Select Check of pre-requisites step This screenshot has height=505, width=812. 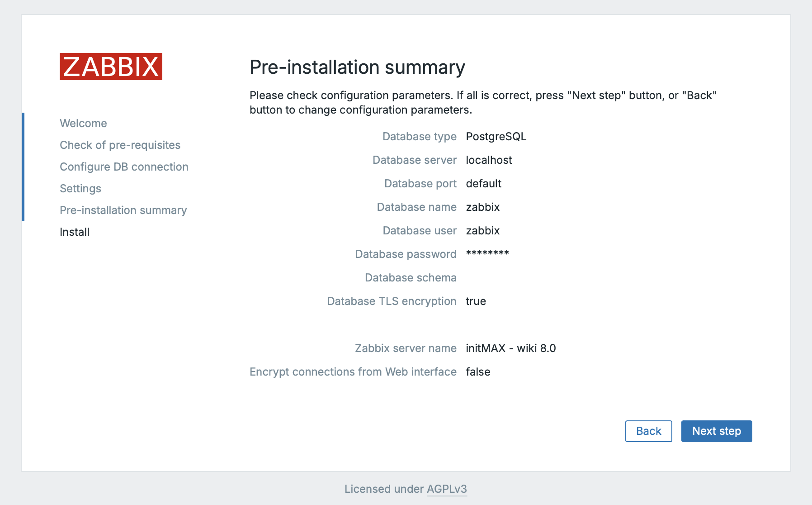(x=120, y=145)
